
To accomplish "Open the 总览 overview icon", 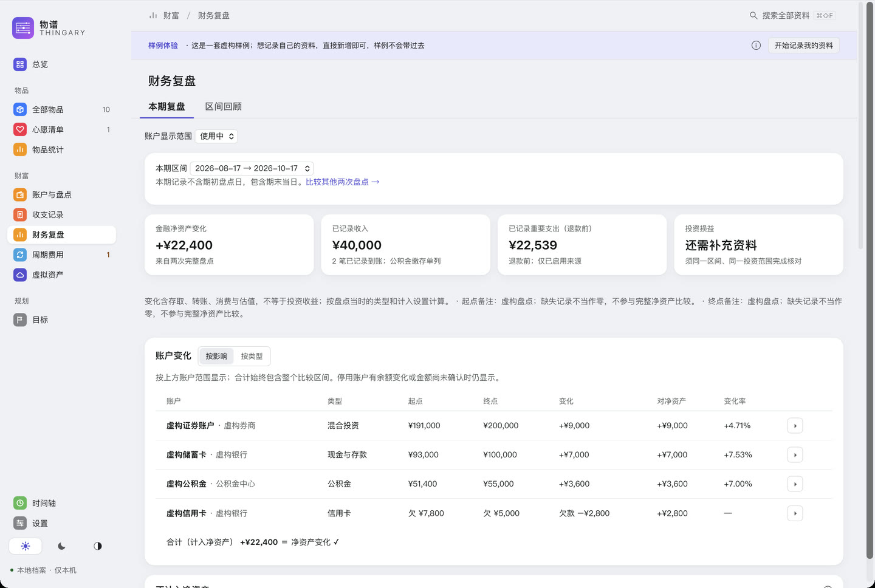I will pyautogui.click(x=20, y=64).
